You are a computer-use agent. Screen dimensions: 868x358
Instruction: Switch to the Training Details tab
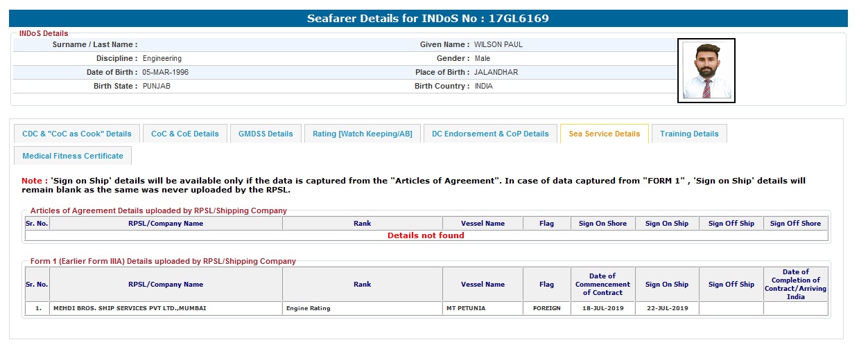click(x=689, y=134)
